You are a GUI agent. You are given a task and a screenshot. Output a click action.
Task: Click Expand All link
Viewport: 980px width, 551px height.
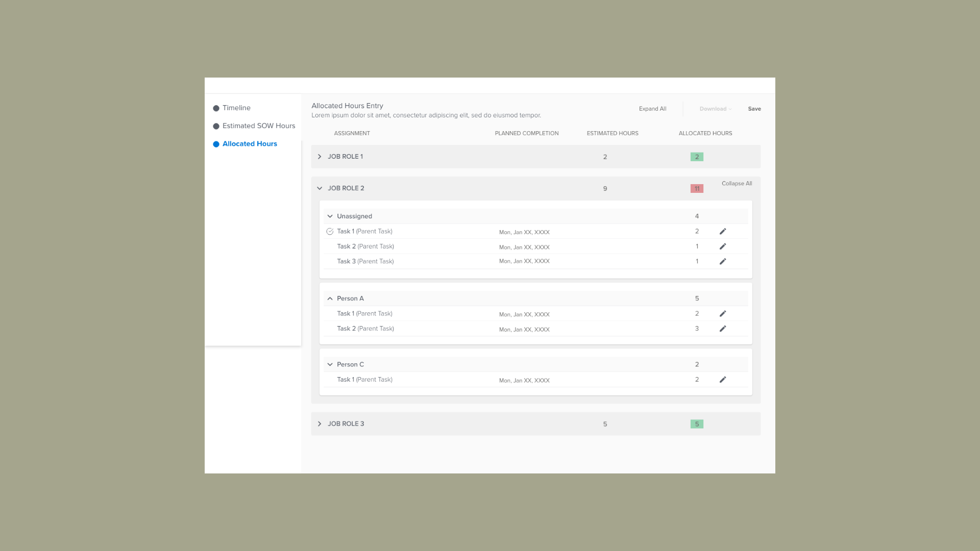coord(652,109)
